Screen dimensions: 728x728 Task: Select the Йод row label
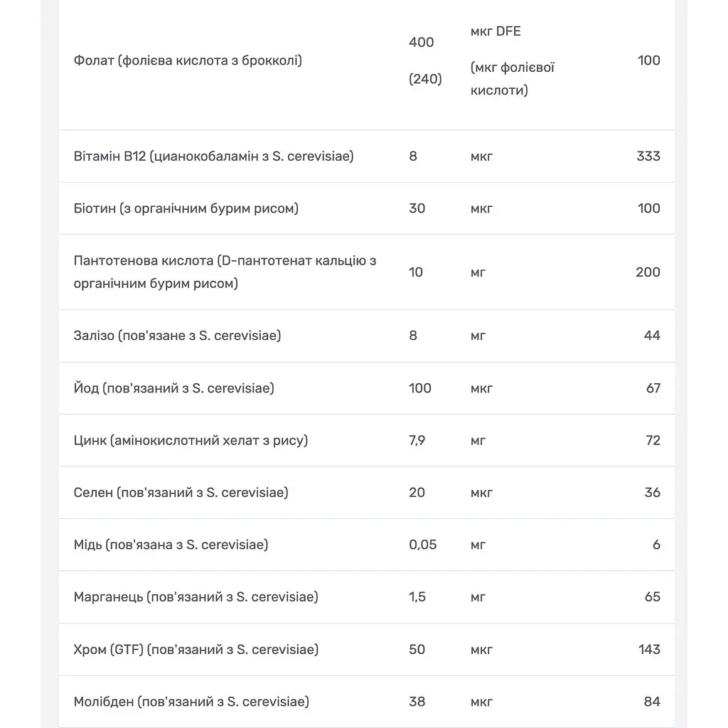[173, 388]
